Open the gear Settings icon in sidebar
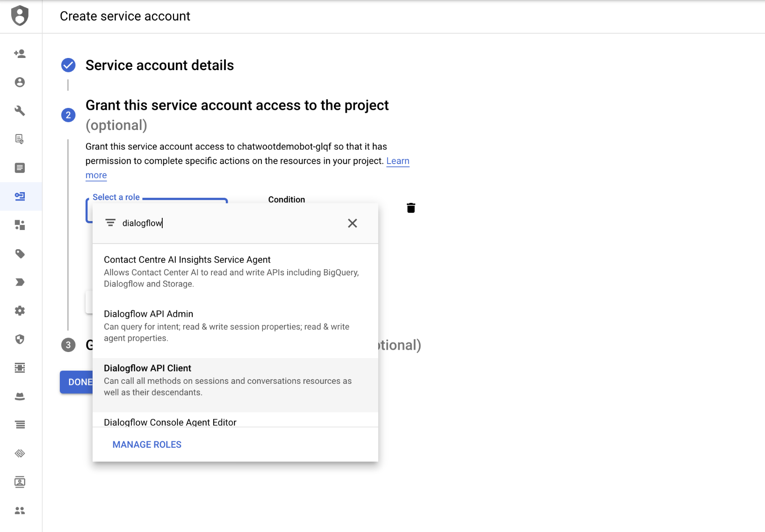Screen dimensions: 765x532 pos(20,311)
